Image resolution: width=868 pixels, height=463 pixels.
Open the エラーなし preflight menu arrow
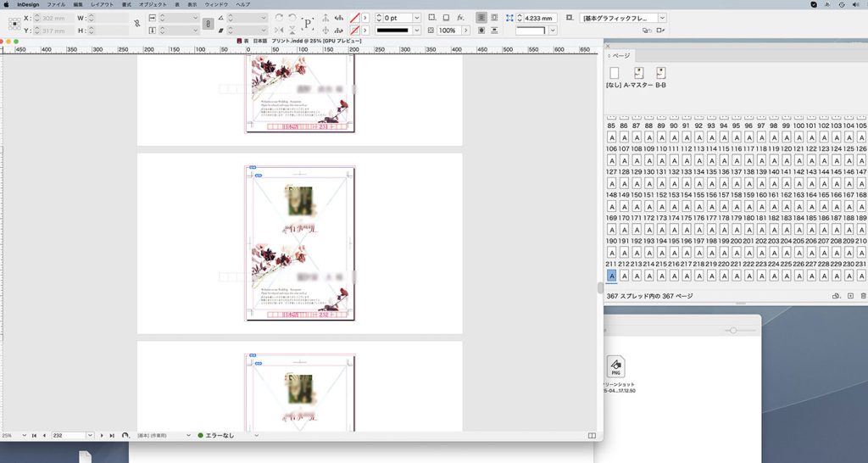click(x=256, y=436)
